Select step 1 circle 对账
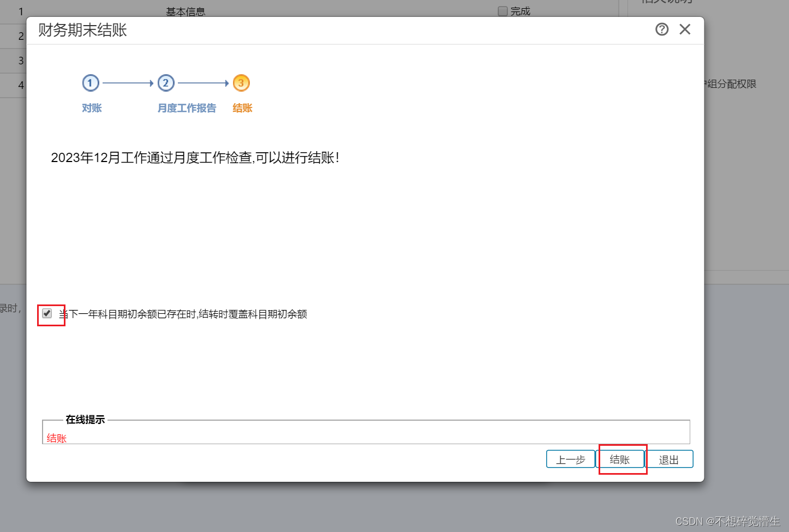Image resolution: width=789 pixels, height=532 pixels. click(91, 83)
